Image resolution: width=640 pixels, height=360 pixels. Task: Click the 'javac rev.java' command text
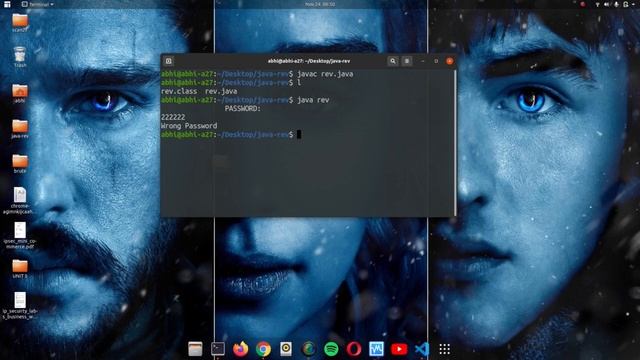tap(325, 74)
